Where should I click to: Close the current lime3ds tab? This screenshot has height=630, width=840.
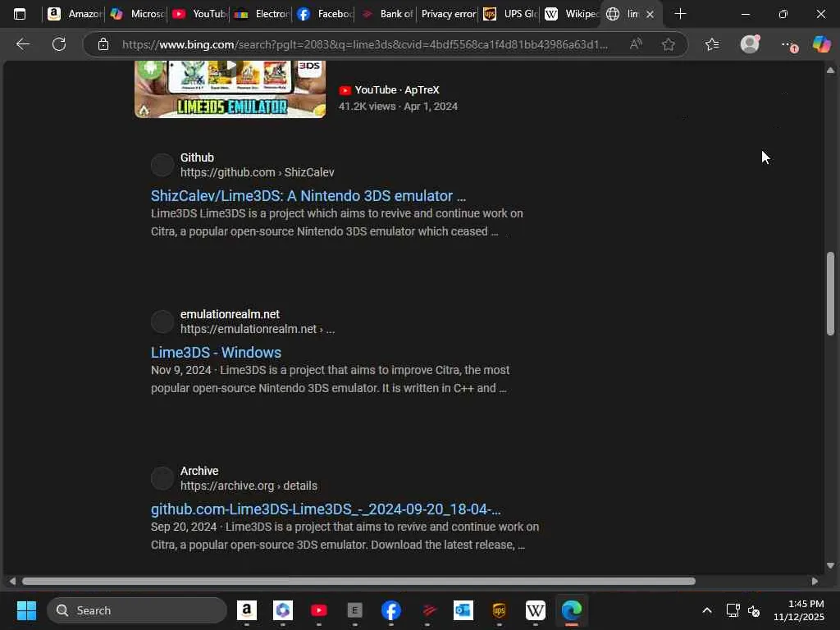pyautogui.click(x=651, y=15)
